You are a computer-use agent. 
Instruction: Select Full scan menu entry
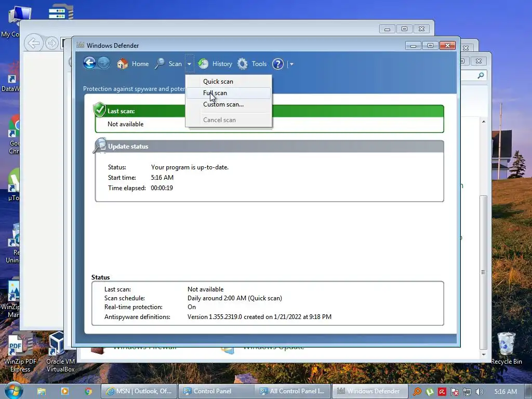click(x=229, y=93)
